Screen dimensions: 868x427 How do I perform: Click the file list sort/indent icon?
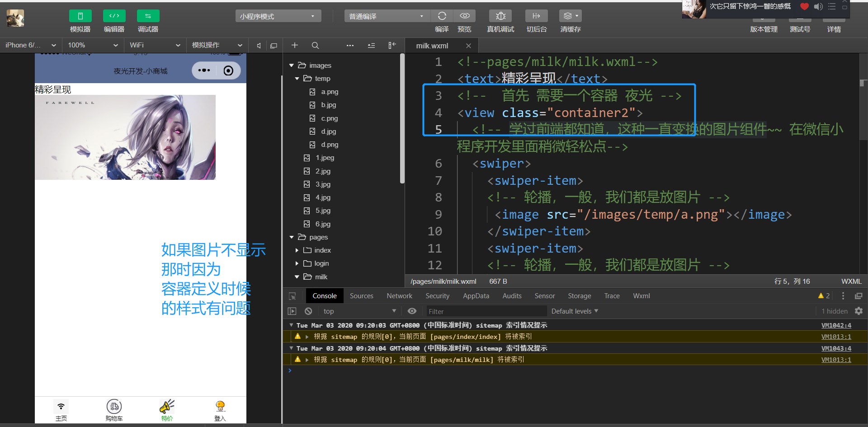(x=371, y=45)
